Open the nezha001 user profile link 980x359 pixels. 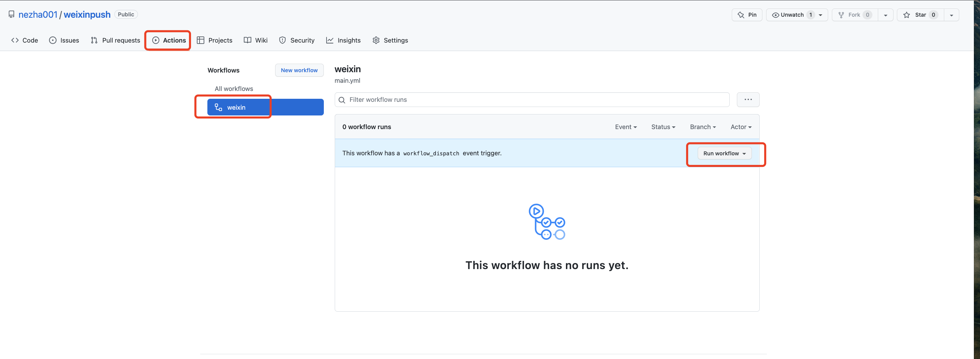(38, 14)
